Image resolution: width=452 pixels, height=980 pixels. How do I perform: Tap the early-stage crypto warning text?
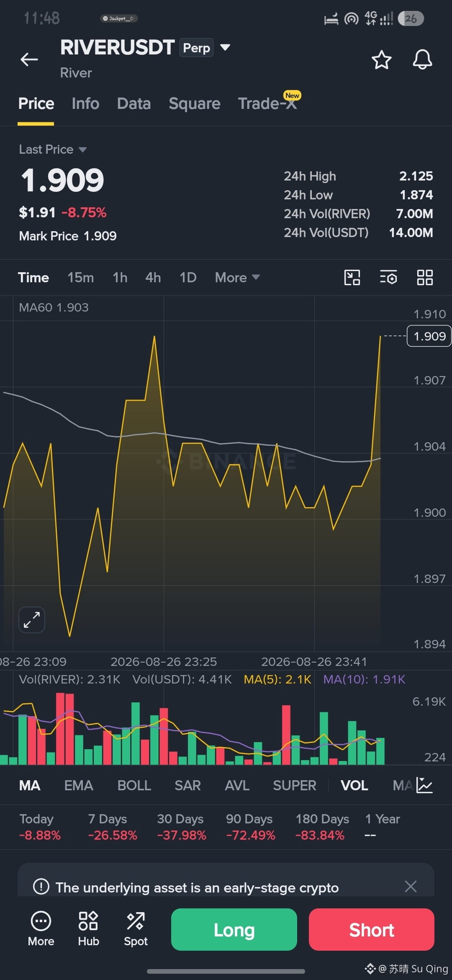197,887
